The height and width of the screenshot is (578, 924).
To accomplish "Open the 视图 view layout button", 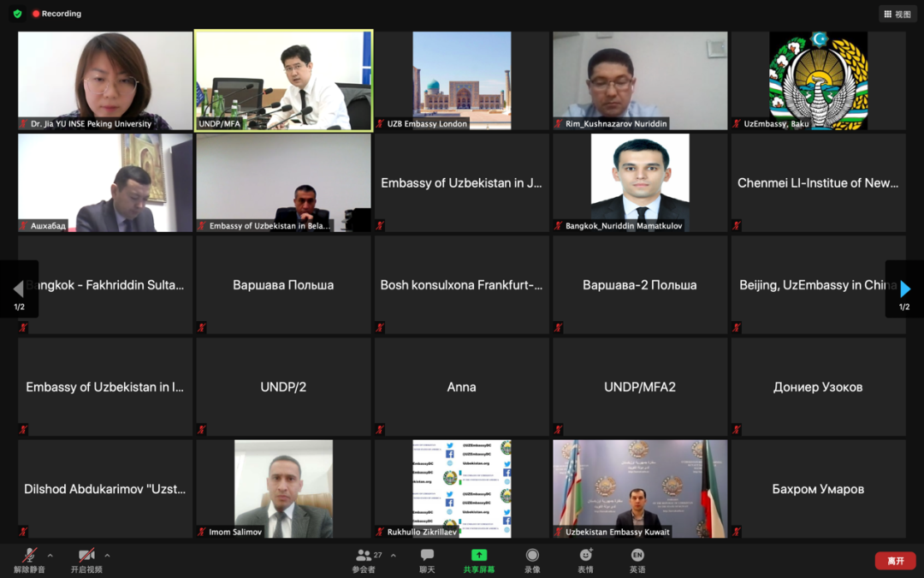I will point(897,15).
